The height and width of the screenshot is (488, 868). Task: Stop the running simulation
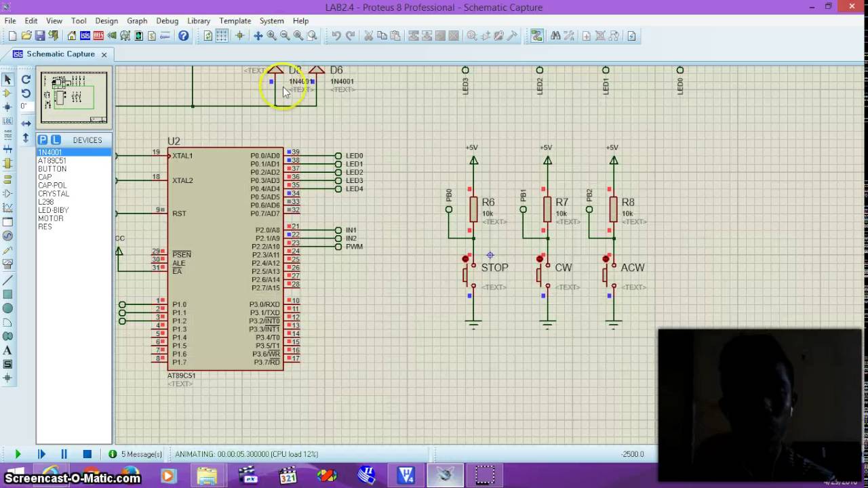(87, 454)
